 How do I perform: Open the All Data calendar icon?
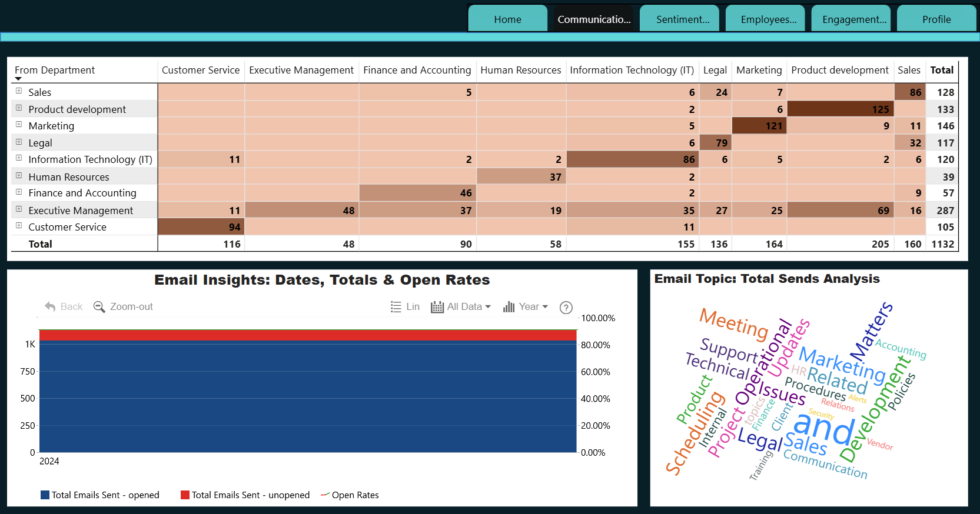coord(437,307)
